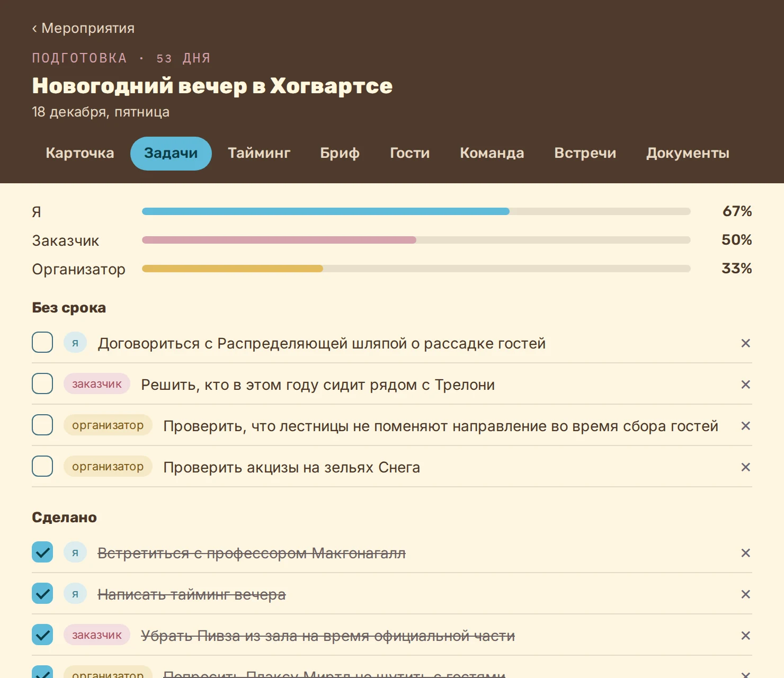
Task: Open the Бриф tab
Action: coord(340,153)
